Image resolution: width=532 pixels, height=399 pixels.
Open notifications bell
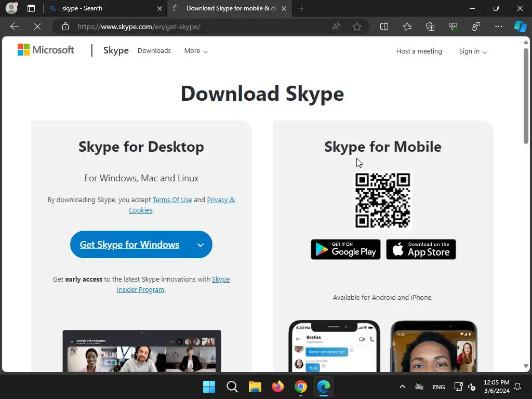[x=518, y=387]
